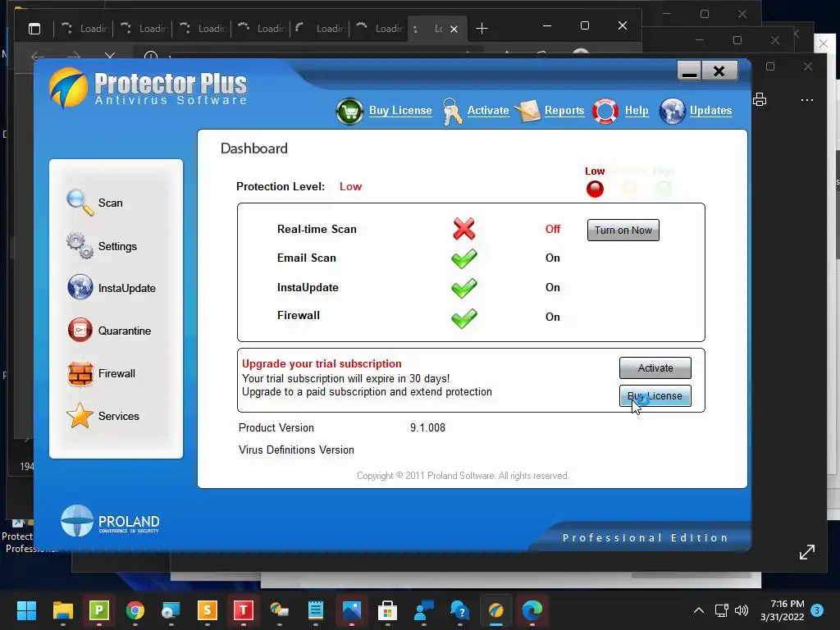Open the Quarantine icon in sidebar
840x630 pixels.
[80, 330]
